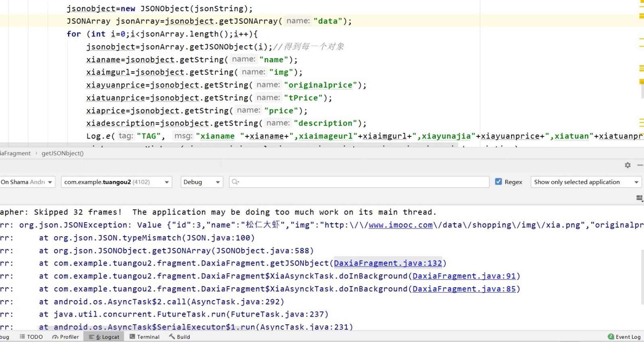Open Logcat settings gear icon
Screen dimensions: 644x342
click(x=627, y=165)
